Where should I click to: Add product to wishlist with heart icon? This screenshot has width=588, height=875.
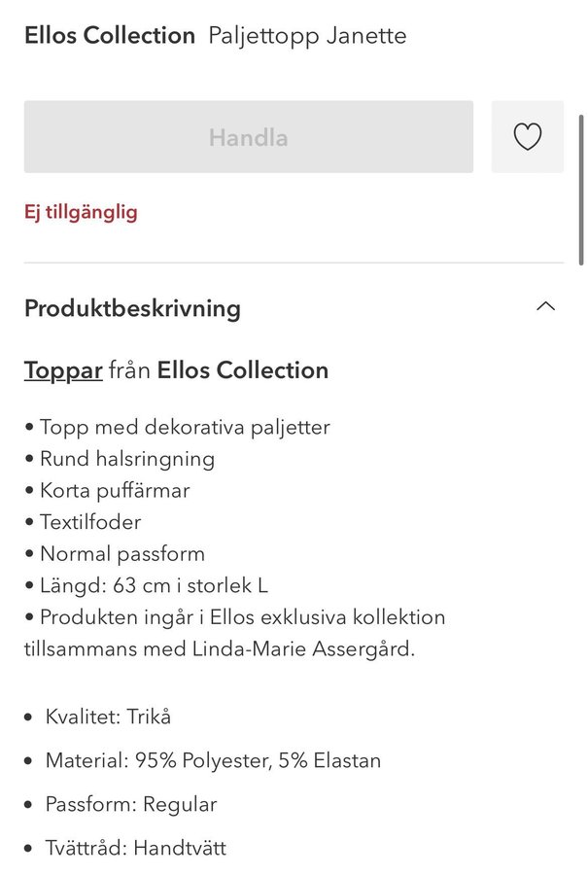pyautogui.click(x=527, y=137)
